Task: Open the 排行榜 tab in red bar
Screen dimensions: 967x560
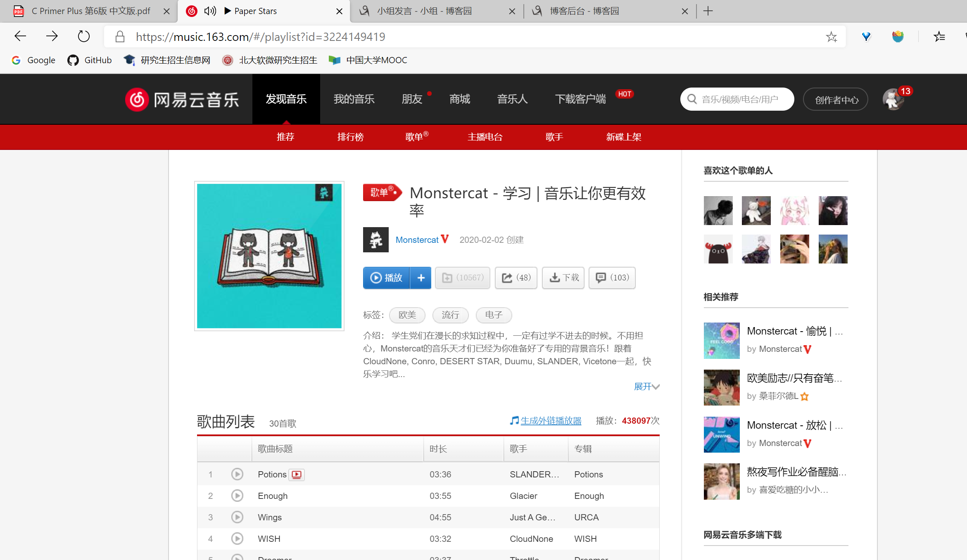Action: coord(350,137)
